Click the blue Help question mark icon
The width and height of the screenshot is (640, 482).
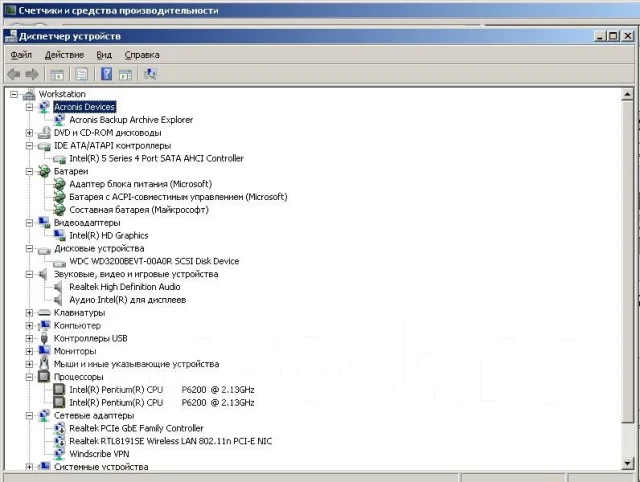pos(106,74)
